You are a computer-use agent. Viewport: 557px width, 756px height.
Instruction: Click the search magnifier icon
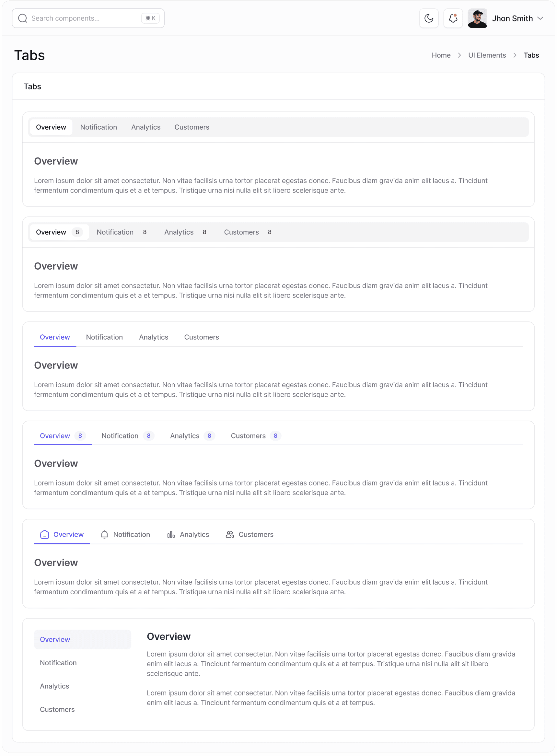click(23, 18)
